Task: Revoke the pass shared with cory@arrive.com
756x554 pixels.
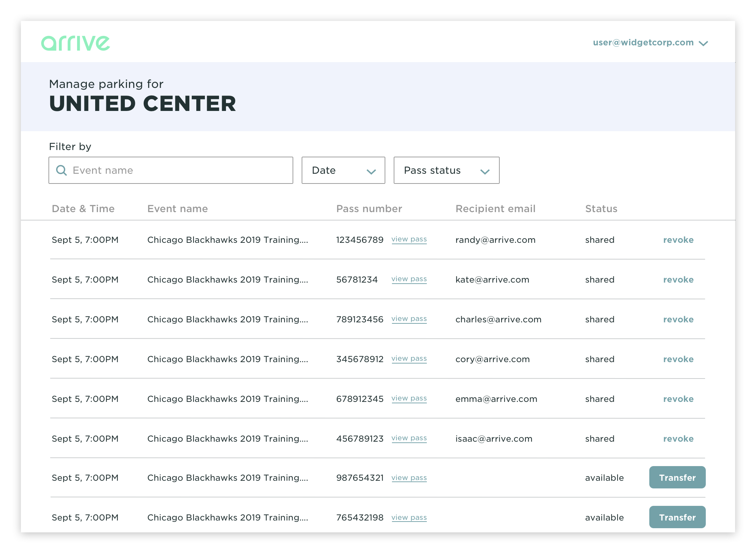Action: coord(678,359)
